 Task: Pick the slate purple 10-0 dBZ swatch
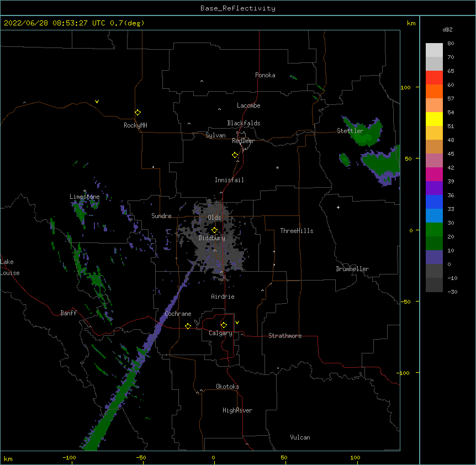pyautogui.click(x=434, y=257)
